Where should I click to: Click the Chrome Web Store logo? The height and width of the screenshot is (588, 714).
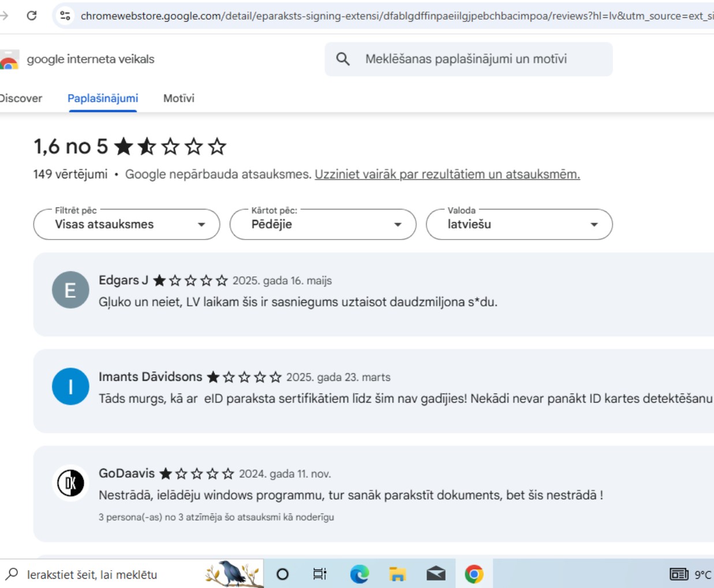9,59
